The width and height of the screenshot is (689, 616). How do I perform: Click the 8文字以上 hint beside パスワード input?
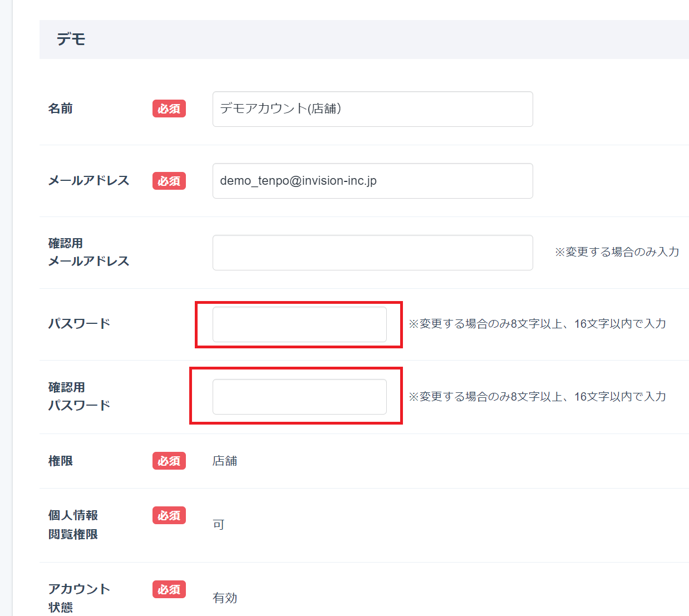tap(537, 324)
